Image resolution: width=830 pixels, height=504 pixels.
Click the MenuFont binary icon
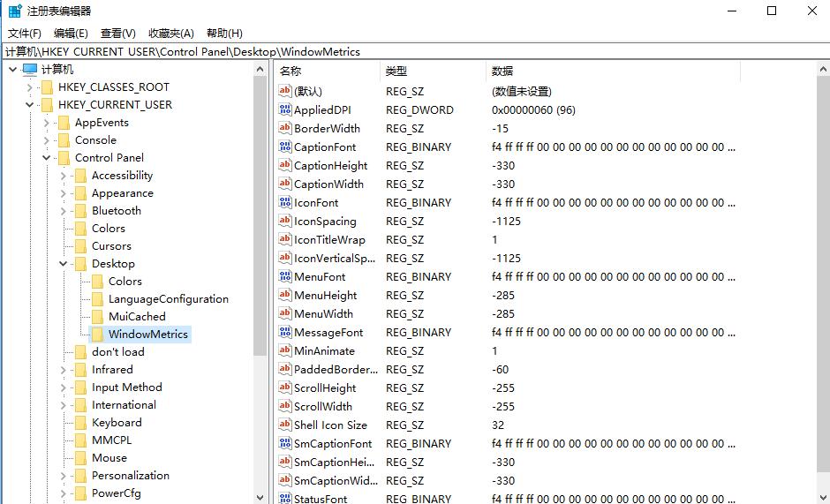285,276
